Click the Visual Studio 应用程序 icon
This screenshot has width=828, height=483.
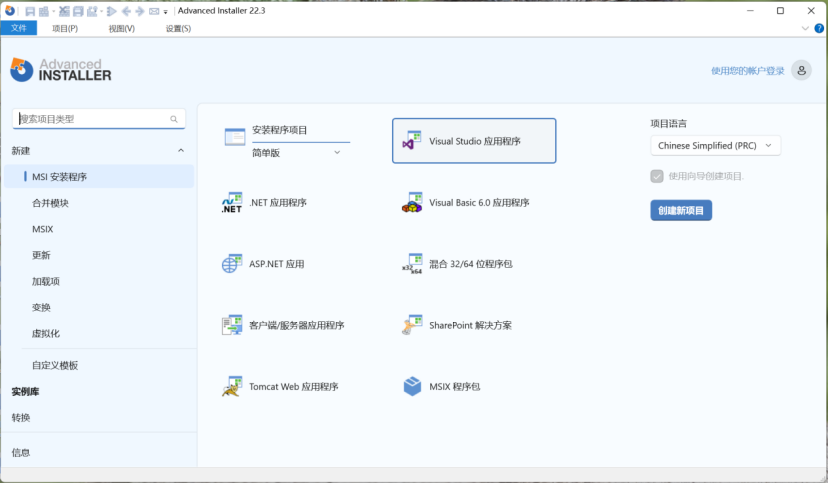411,141
